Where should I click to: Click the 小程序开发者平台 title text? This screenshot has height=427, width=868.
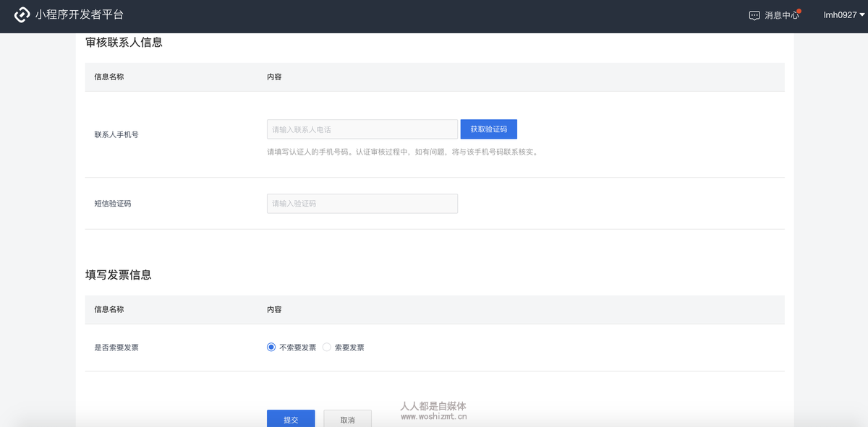(80, 15)
